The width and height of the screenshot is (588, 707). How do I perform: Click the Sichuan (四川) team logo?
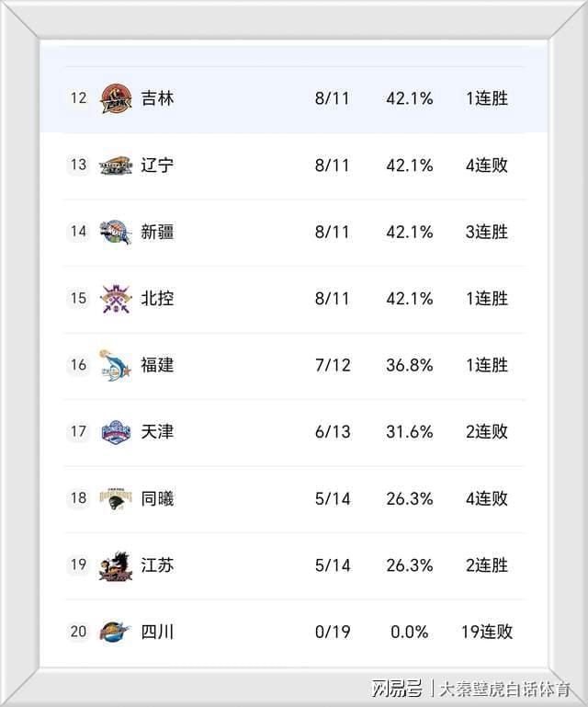coord(116,632)
